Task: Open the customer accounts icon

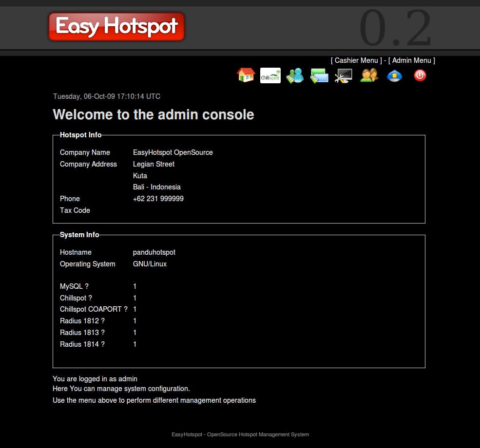Action: coord(369,75)
